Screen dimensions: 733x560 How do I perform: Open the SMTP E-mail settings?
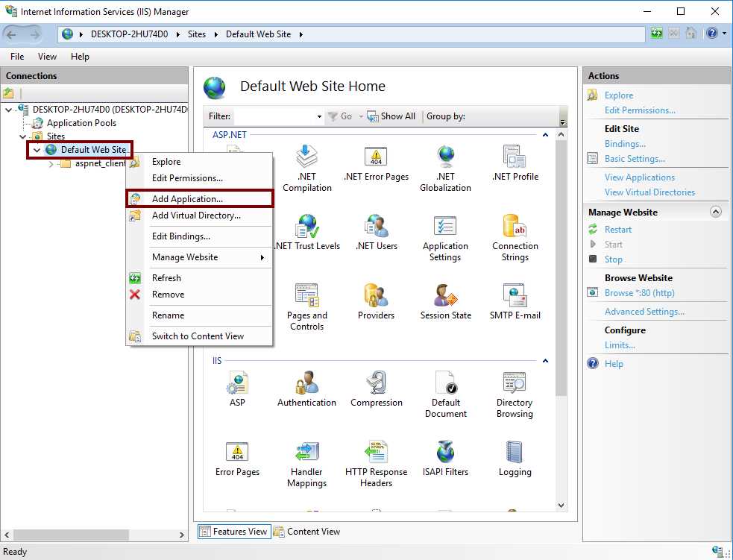[515, 297]
